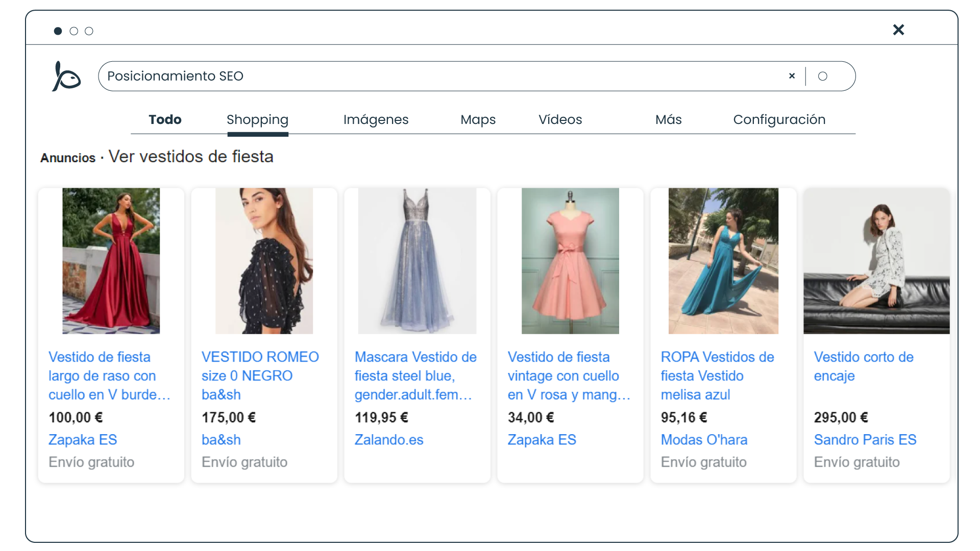This screenshot has height=551, width=980.
Task: Click the brand logo icon beside the search bar
Action: coord(65,76)
